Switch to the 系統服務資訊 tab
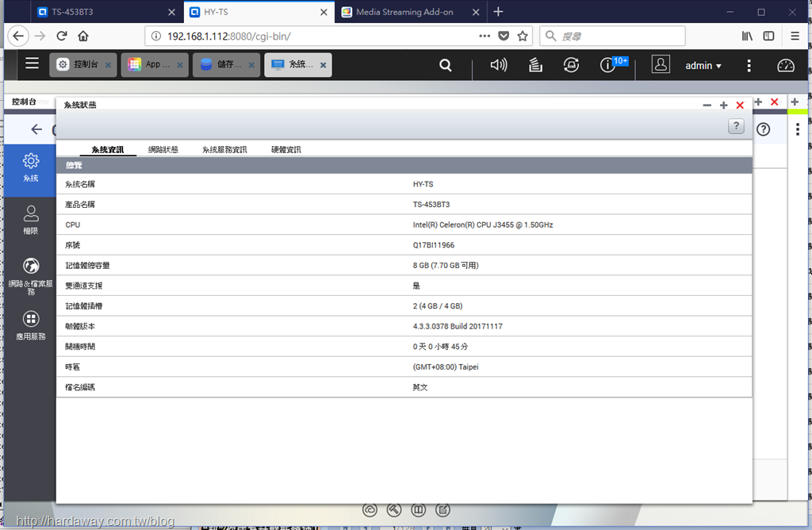 224,150
